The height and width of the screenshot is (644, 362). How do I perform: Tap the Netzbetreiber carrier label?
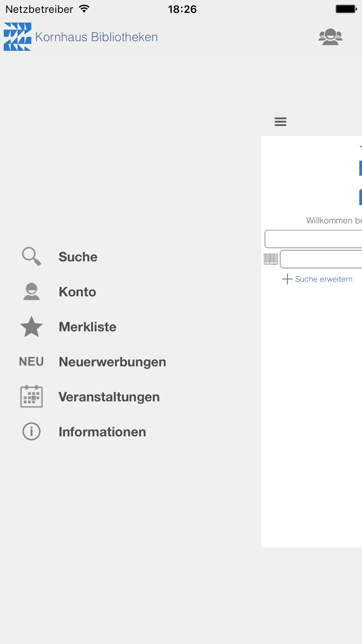[39, 9]
